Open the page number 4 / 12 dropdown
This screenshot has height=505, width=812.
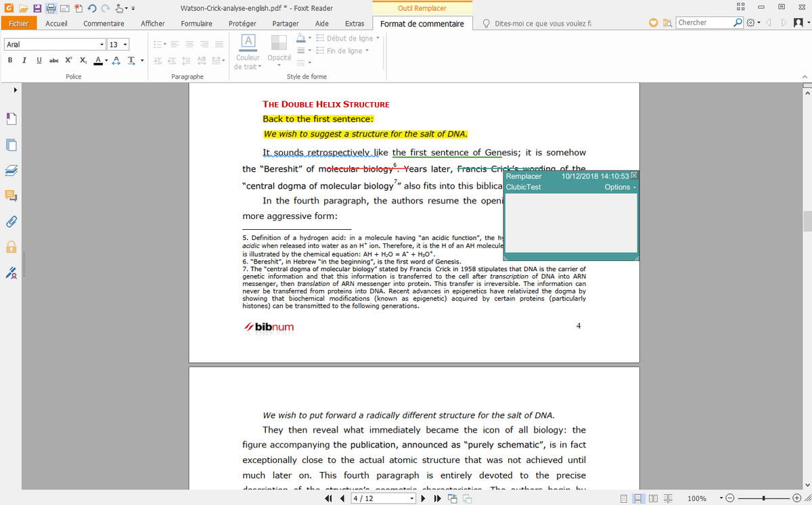pyautogui.click(x=412, y=499)
